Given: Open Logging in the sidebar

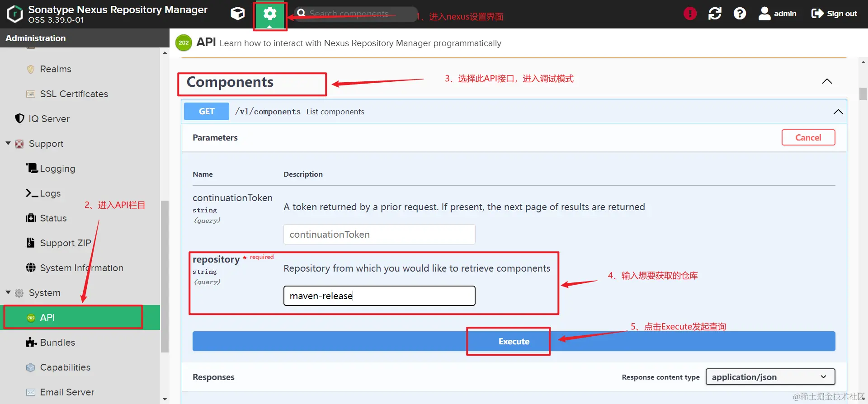Looking at the screenshot, I should tap(58, 169).
